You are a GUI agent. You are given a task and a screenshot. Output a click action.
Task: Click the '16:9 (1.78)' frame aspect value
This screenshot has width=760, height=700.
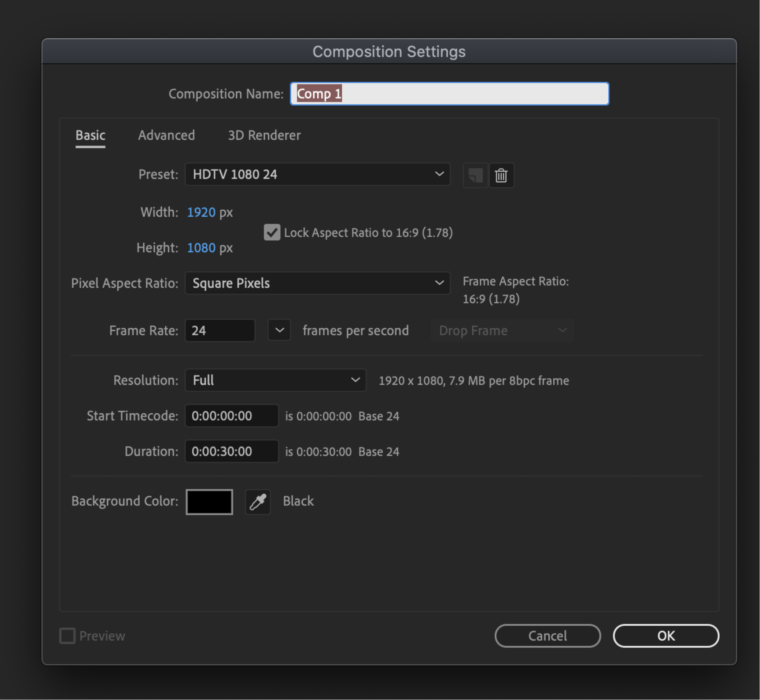pyautogui.click(x=491, y=299)
